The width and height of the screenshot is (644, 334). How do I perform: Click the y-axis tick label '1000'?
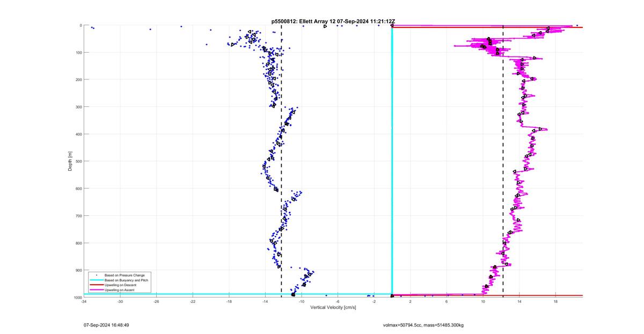click(x=77, y=297)
